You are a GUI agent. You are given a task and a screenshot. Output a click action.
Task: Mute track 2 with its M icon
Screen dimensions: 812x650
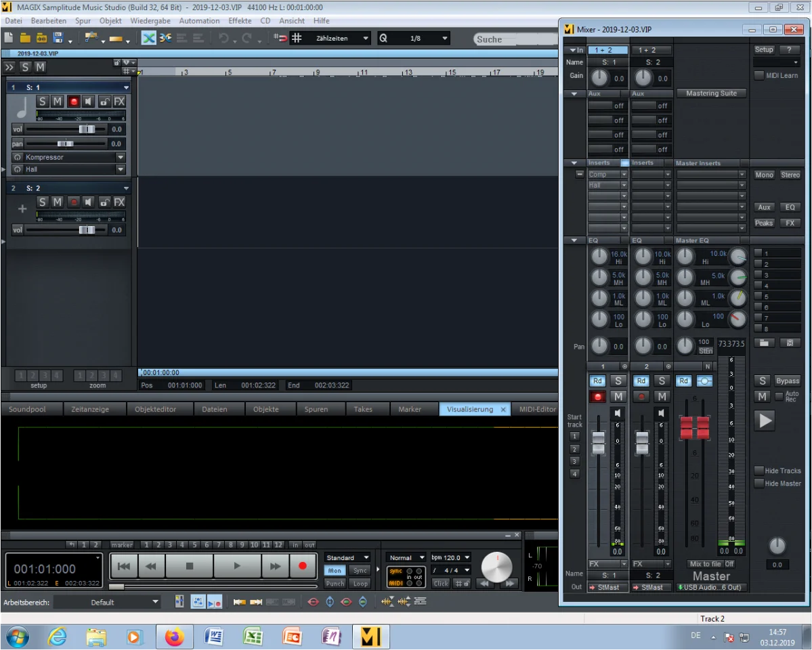tap(57, 202)
